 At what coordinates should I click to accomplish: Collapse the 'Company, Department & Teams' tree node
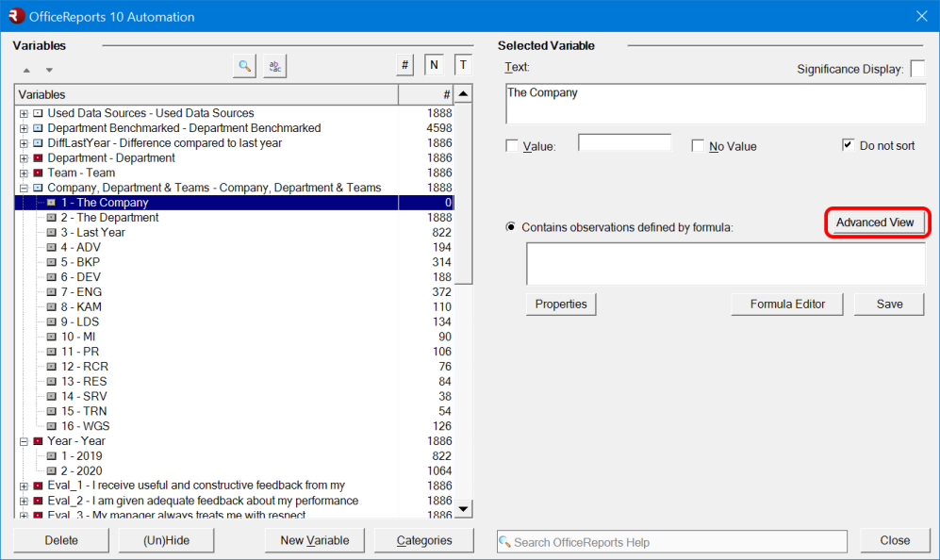(x=22, y=187)
